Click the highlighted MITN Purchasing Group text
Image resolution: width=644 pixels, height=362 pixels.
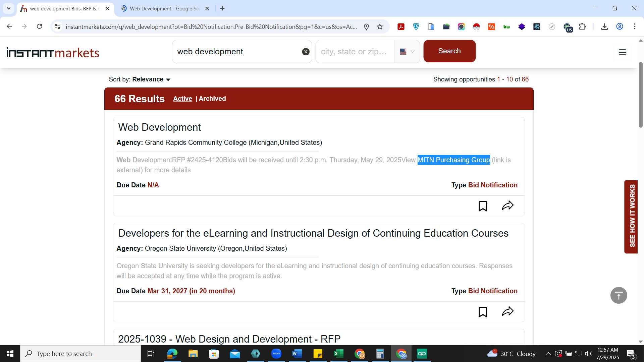tap(453, 160)
